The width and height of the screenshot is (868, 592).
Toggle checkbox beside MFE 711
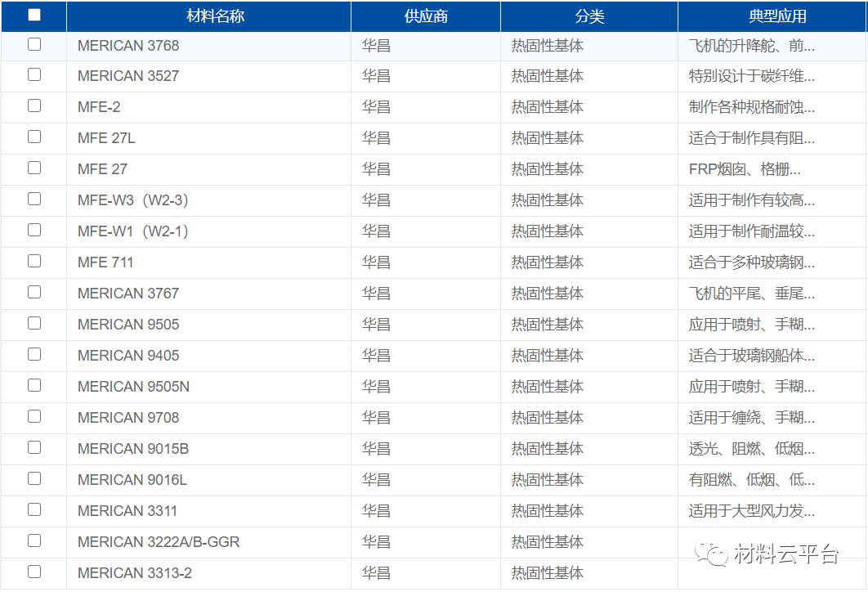[x=34, y=262]
